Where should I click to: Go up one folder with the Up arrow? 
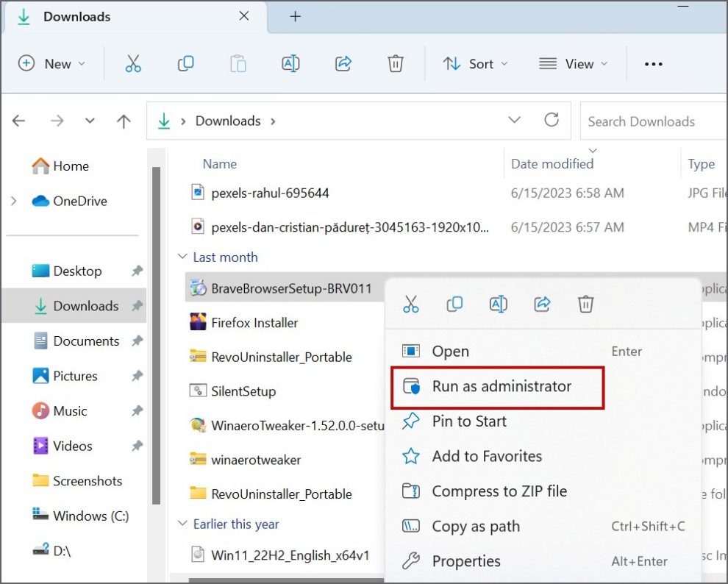pos(124,121)
